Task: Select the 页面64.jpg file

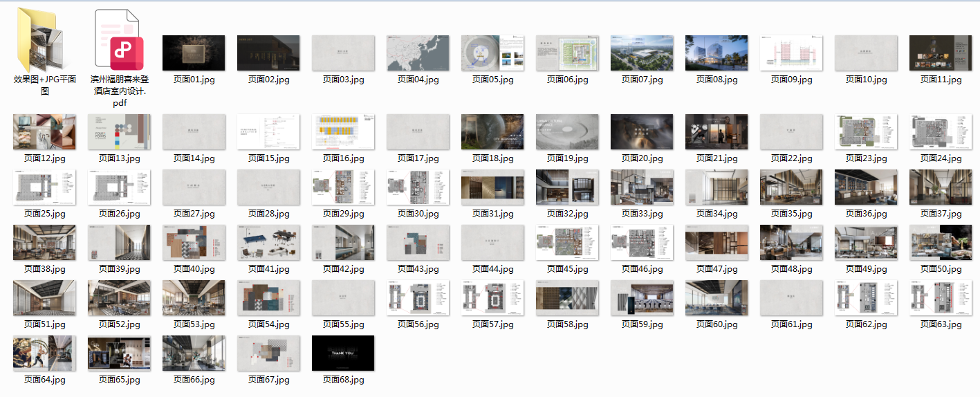Action: [x=44, y=353]
